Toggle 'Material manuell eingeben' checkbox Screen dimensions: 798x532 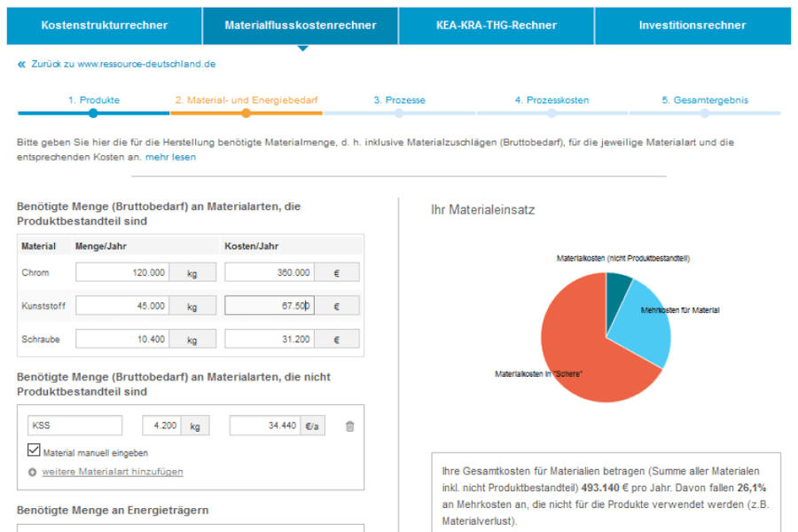(x=35, y=451)
